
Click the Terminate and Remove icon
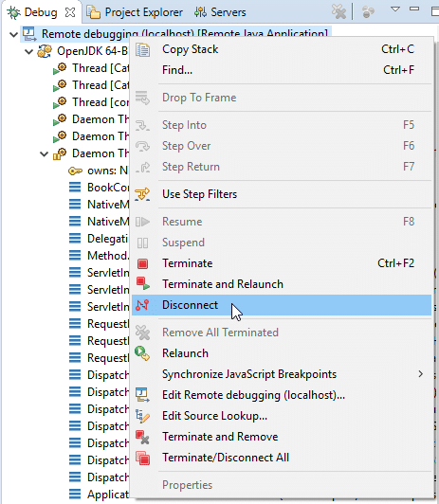(142, 437)
